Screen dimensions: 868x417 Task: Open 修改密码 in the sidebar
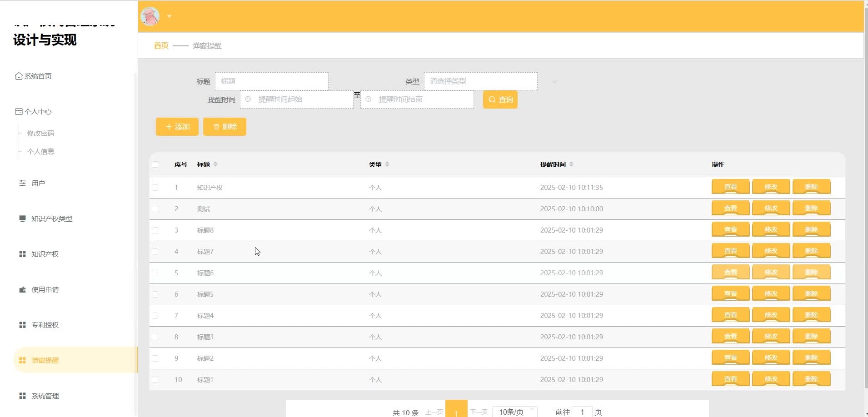pyautogui.click(x=40, y=134)
